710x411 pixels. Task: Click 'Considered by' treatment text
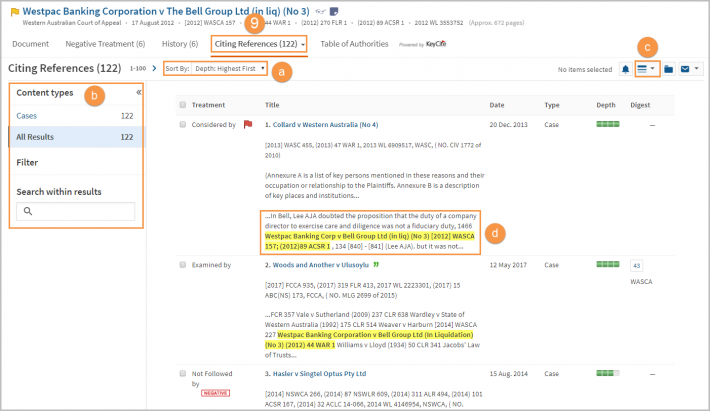[213, 124]
